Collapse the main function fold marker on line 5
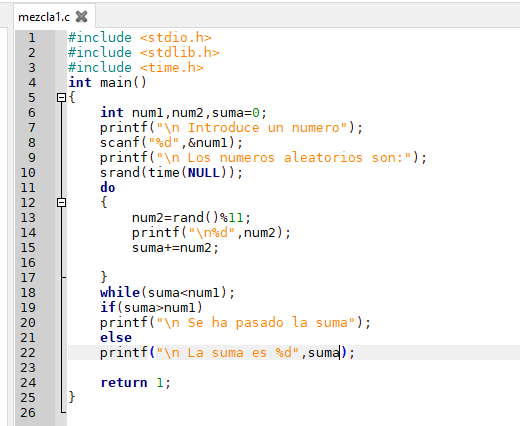This screenshot has height=426, width=520. coord(61,97)
